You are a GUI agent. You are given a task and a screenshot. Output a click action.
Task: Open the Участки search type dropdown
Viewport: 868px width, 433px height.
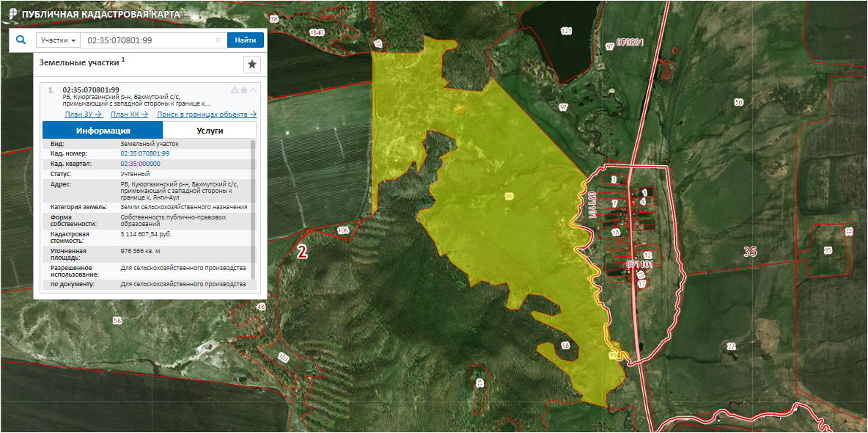pos(59,40)
